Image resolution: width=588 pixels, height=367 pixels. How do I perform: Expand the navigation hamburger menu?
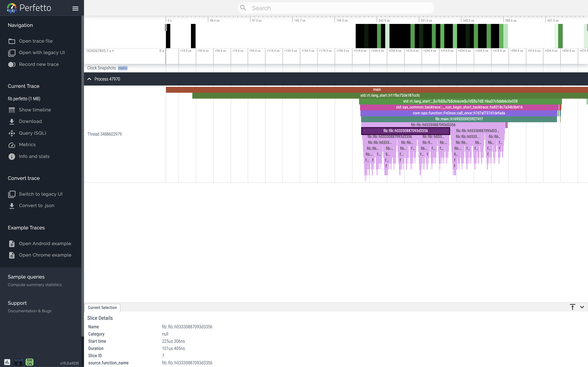(x=75, y=8)
